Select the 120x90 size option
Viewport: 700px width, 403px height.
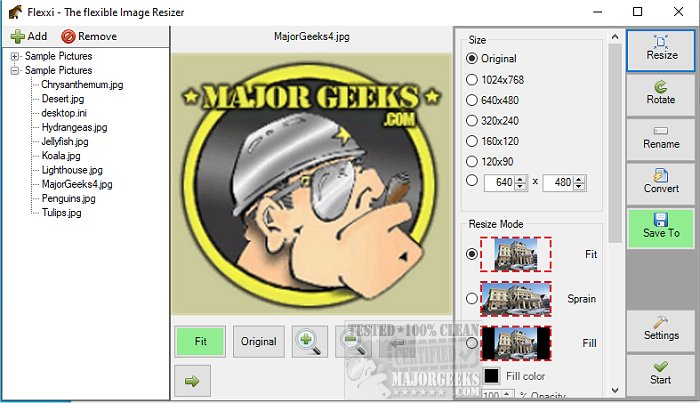pos(471,162)
